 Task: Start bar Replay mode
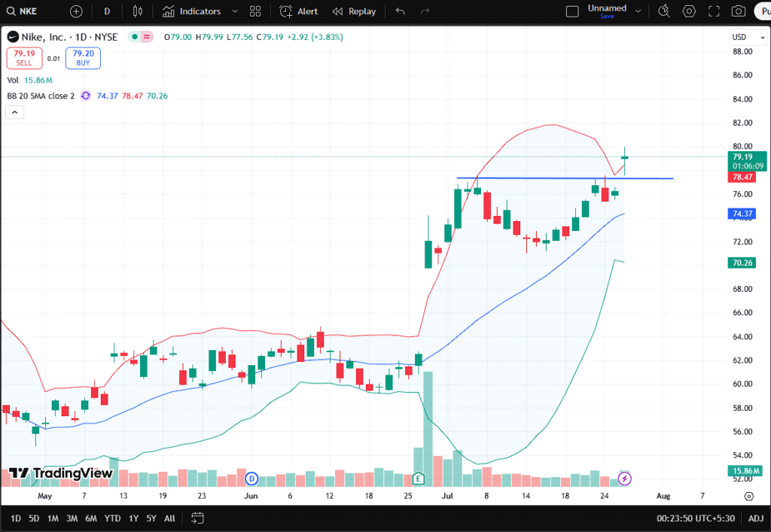(354, 11)
